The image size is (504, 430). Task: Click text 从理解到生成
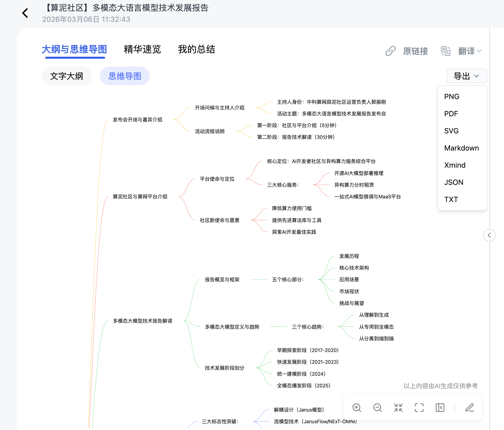(x=374, y=315)
